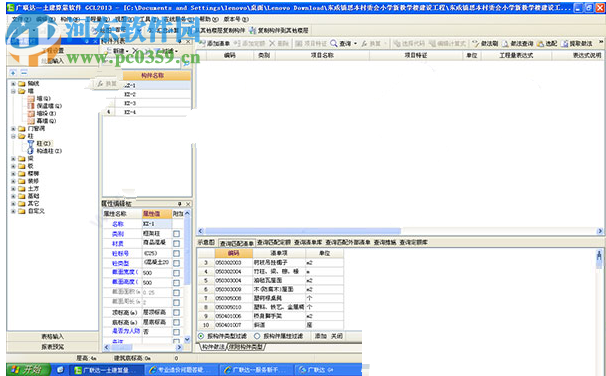The height and width of the screenshot is (376, 606).
Task: Click the 查询 magnifier icon in toolbar
Action: coord(334,44)
